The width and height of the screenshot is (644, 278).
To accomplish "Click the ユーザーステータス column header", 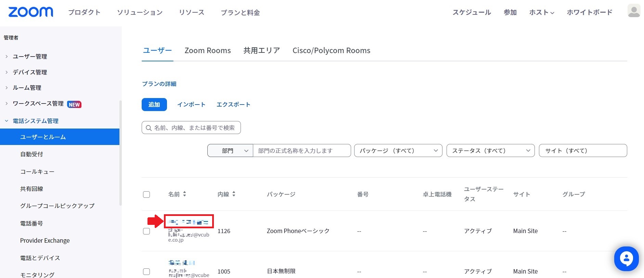I will click(484, 194).
